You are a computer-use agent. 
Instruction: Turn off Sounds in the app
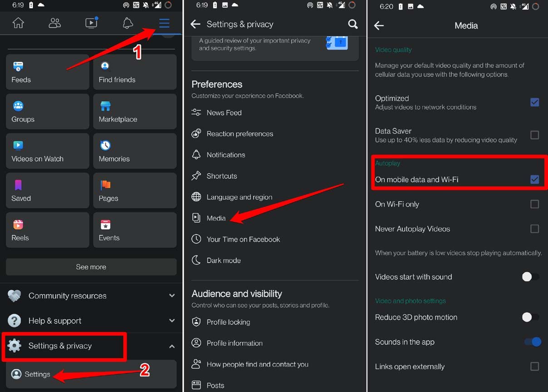pos(533,342)
